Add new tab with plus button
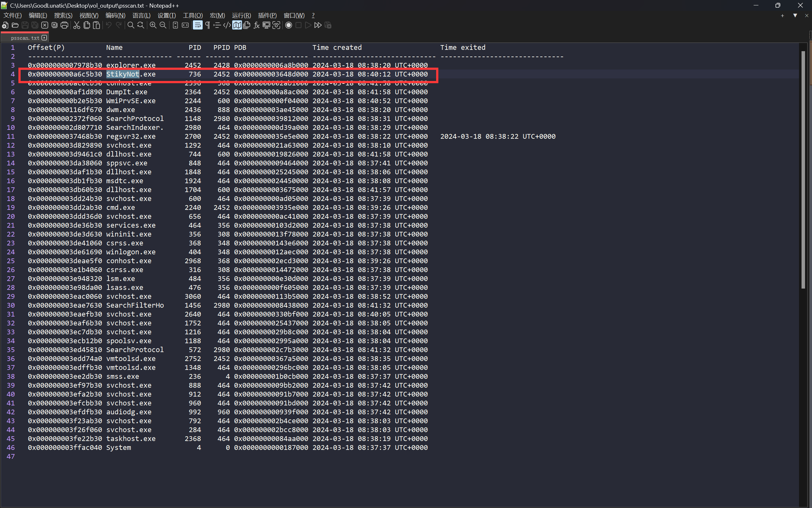This screenshot has height=508, width=812. (x=783, y=16)
